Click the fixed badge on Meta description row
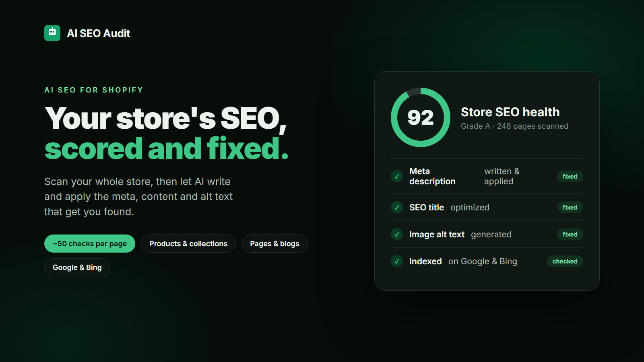The height and width of the screenshot is (362, 644). tap(570, 177)
